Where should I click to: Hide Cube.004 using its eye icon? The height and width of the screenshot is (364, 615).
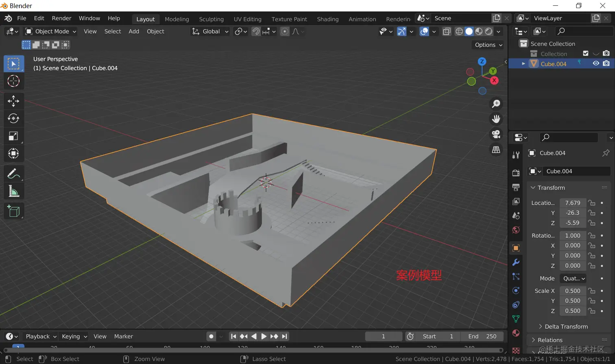pos(596,63)
